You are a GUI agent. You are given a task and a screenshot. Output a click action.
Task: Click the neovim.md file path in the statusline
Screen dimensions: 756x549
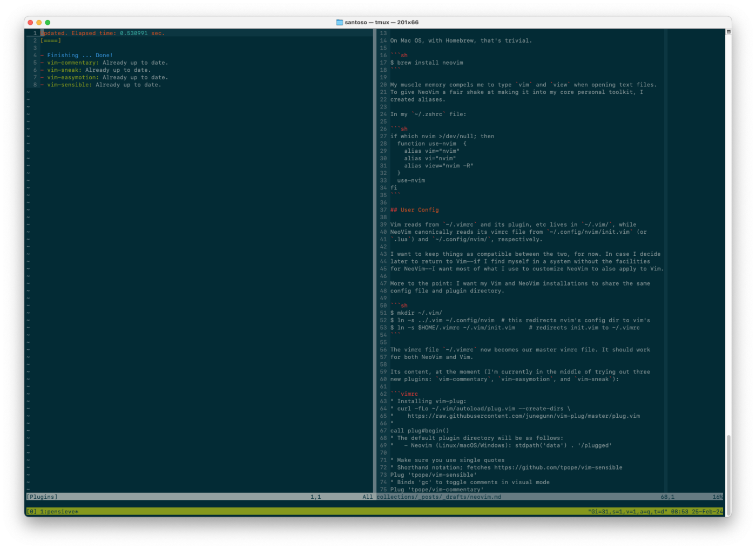point(438,496)
